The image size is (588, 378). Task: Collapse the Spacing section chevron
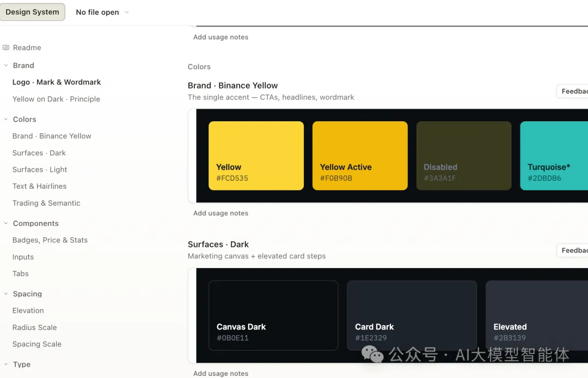(5, 294)
